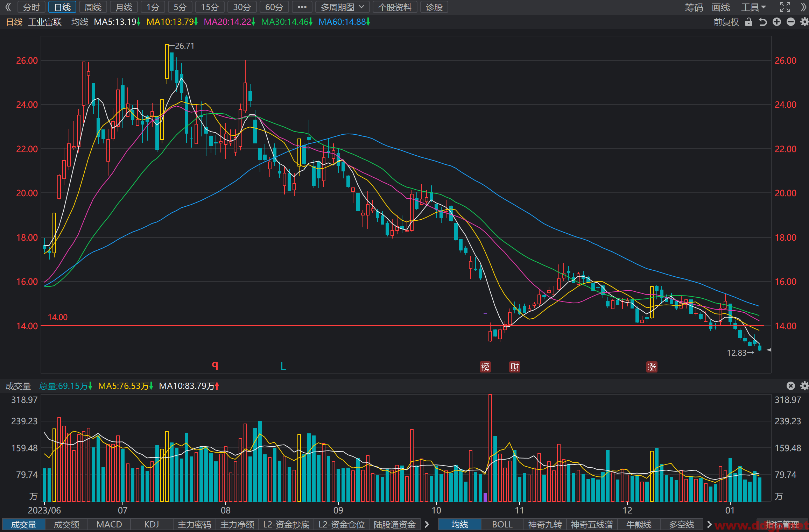Select the 60分 period option
The width and height of the screenshot is (809, 532).
(274, 7)
